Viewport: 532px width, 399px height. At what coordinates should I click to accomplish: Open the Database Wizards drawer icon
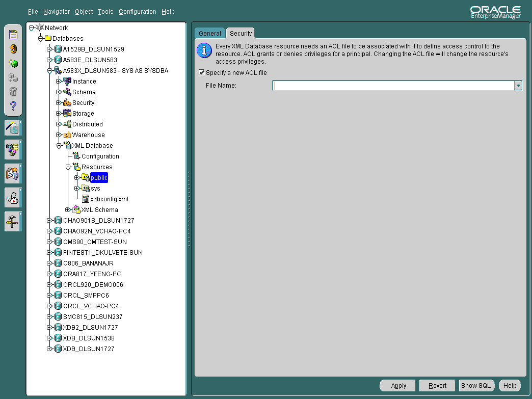[13, 128]
